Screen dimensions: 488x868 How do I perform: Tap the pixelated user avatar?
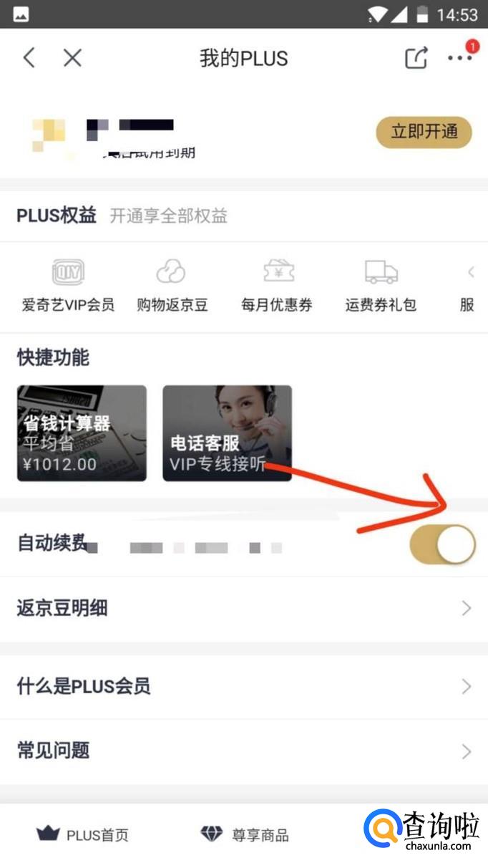[x=50, y=136]
